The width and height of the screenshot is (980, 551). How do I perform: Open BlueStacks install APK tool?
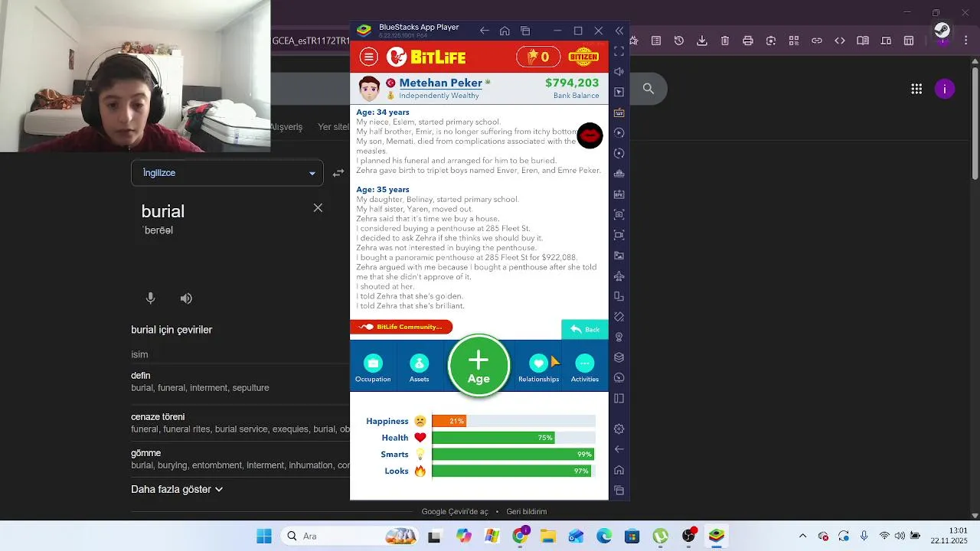pyautogui.click(x=619, y=194)
